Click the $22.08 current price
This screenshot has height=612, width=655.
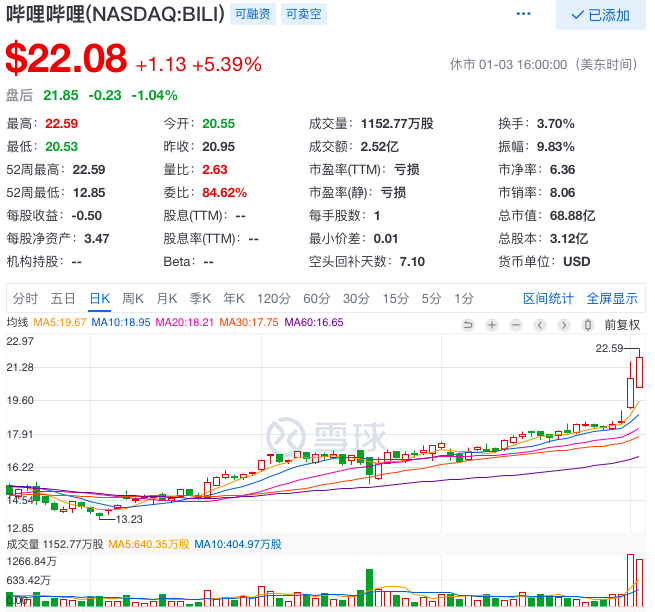(x=66, y=58)
